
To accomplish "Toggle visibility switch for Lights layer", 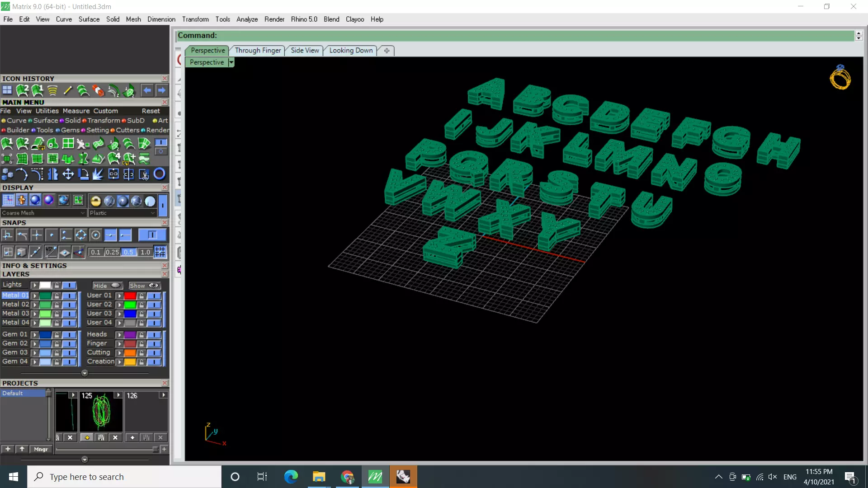I will tap(69, 285).
